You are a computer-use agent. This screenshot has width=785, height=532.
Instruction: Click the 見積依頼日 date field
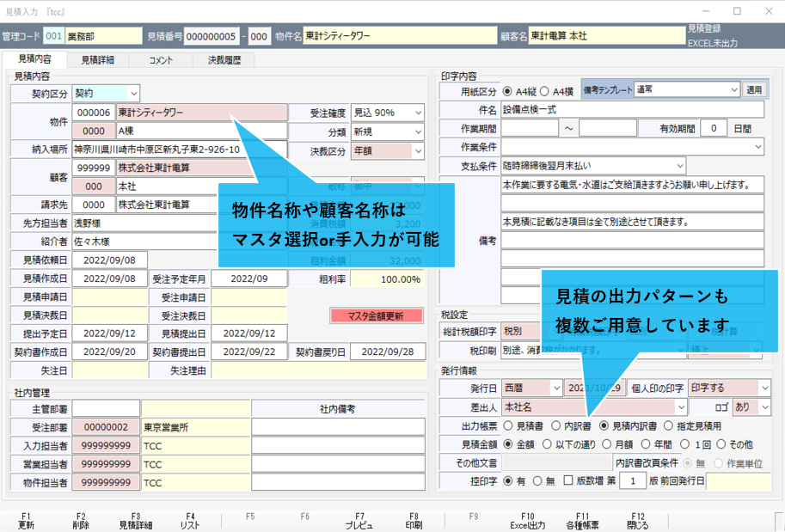click(110, 260)
